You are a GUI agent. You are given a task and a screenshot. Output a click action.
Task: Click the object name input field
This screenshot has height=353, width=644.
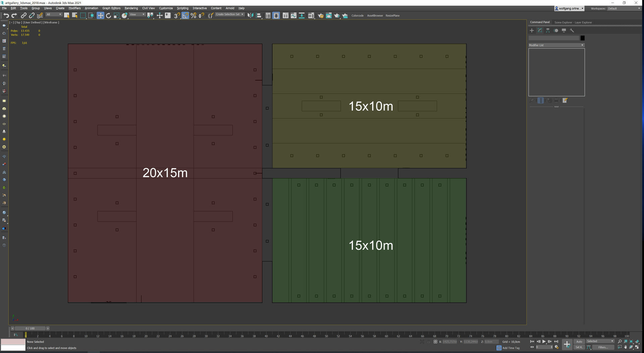coord(554,38)
